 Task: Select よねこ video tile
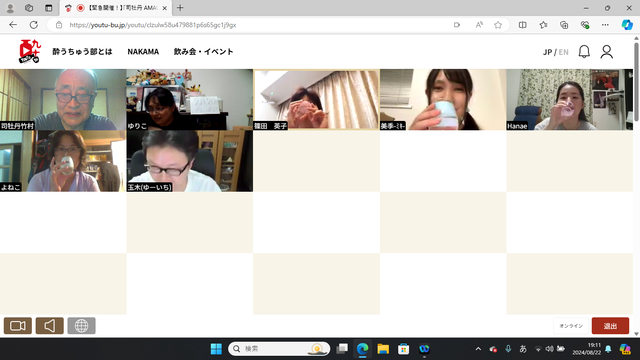tap(63, 161)
